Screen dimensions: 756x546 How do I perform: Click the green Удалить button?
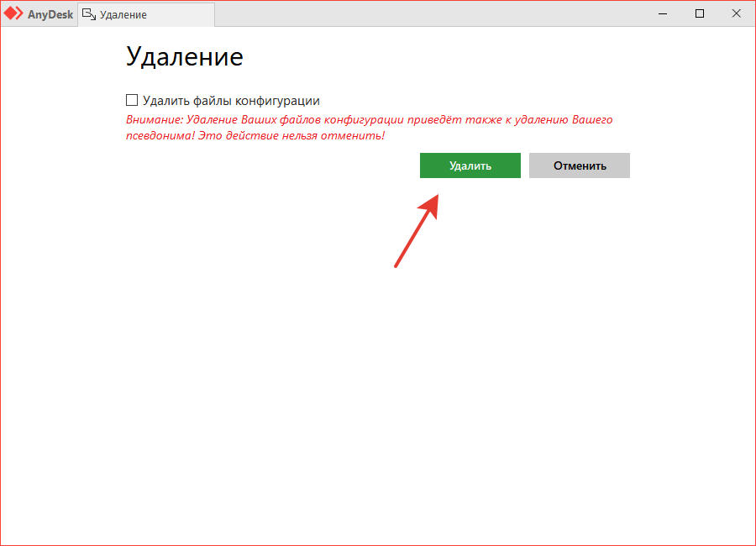coord(470,165)
